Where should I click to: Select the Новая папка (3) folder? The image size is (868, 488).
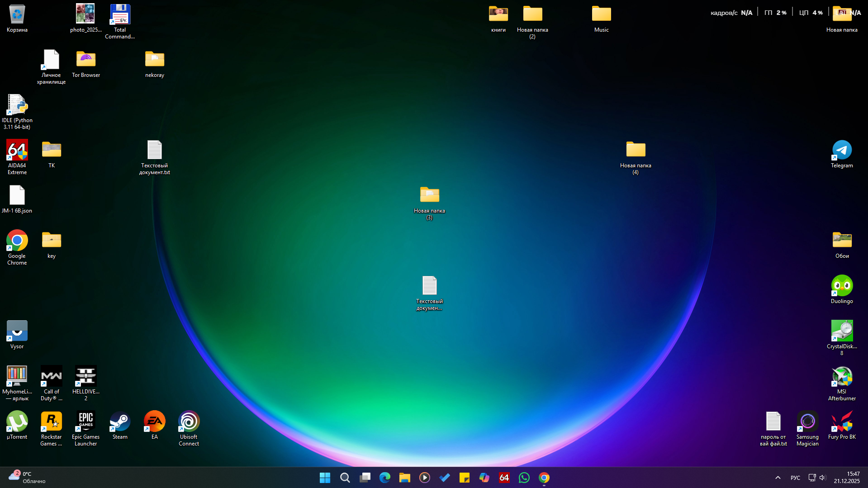[x=429, y=203]
